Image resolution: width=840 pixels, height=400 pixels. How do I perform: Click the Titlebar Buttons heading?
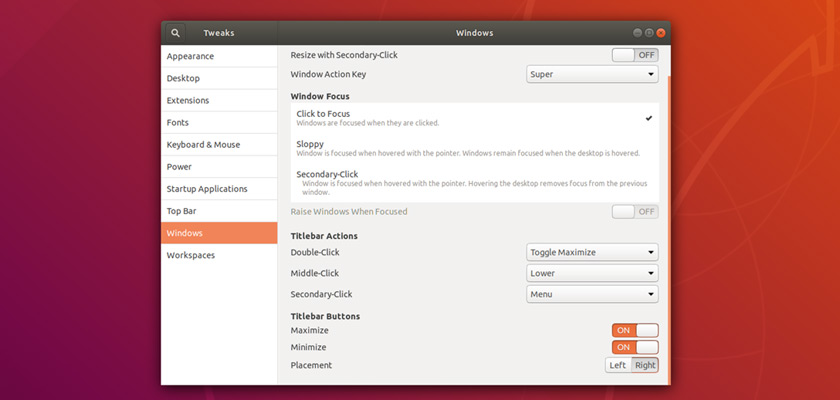[x=325, y=316]
